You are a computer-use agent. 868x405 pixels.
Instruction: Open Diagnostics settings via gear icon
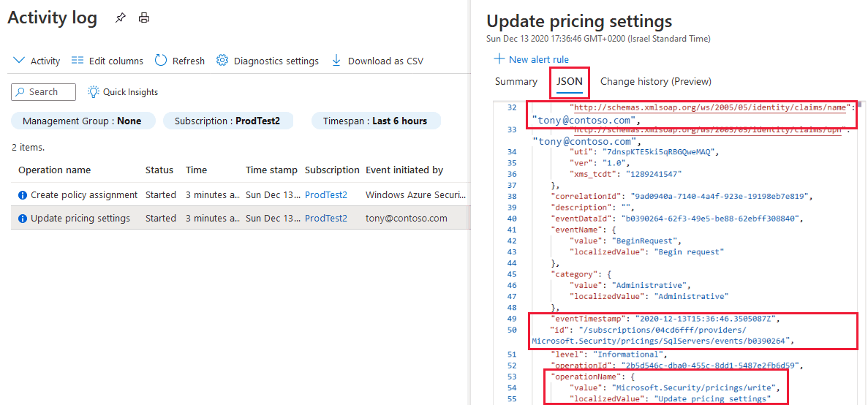pyautogui.click(x=222, y=61)
